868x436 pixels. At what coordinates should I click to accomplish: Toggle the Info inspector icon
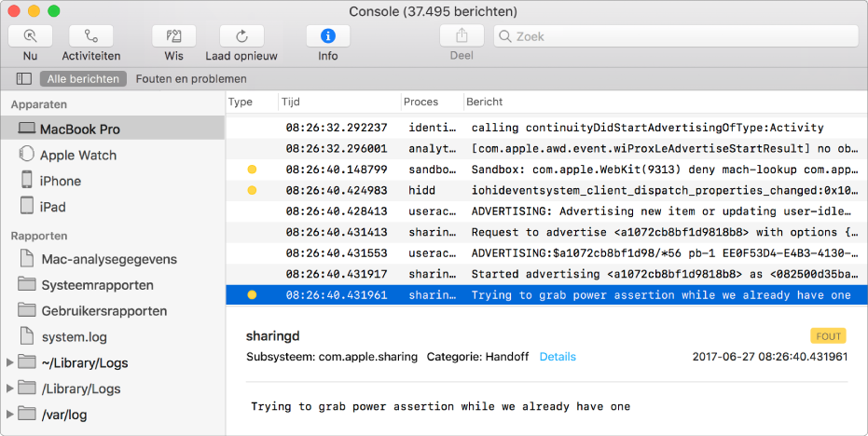click(328, 36)
